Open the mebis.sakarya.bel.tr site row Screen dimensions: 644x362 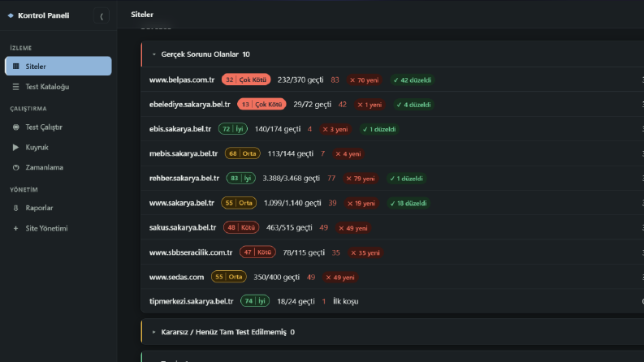(x=392, y=153)
